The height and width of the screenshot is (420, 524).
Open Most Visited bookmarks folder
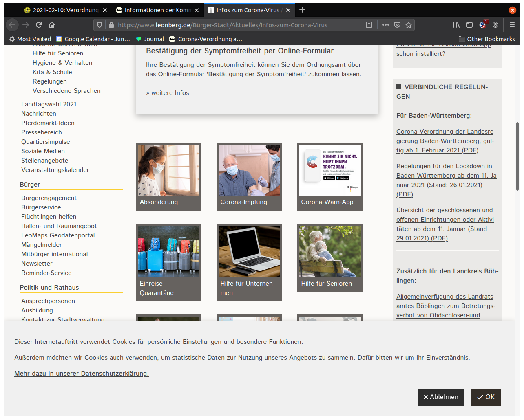30,39
